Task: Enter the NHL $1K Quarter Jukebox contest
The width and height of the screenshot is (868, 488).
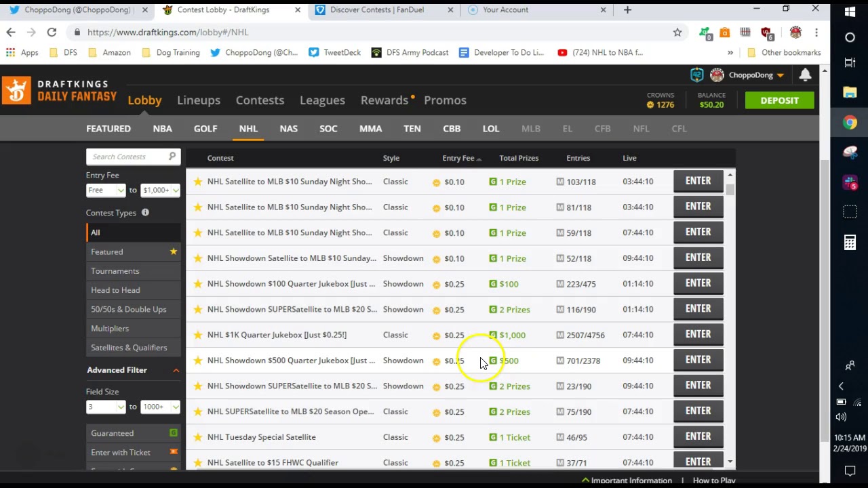Action: coord(698,334)
